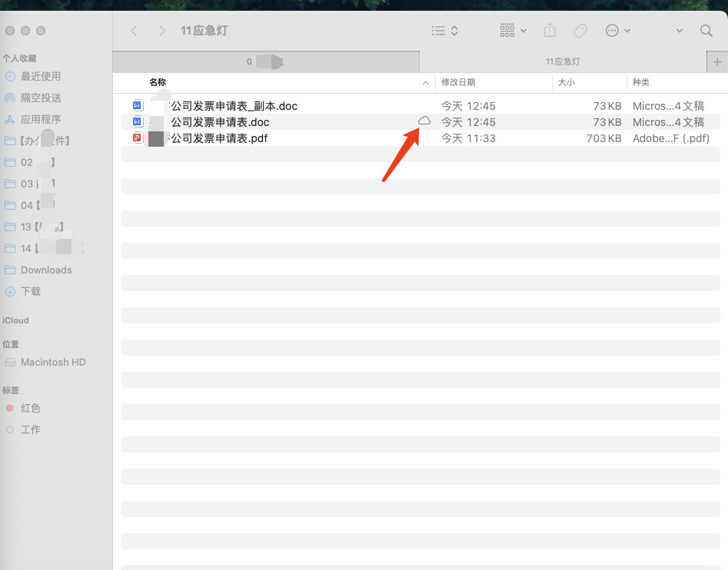
Task: Select the 红色 red tag in sidebar
Action: (31, 408)
